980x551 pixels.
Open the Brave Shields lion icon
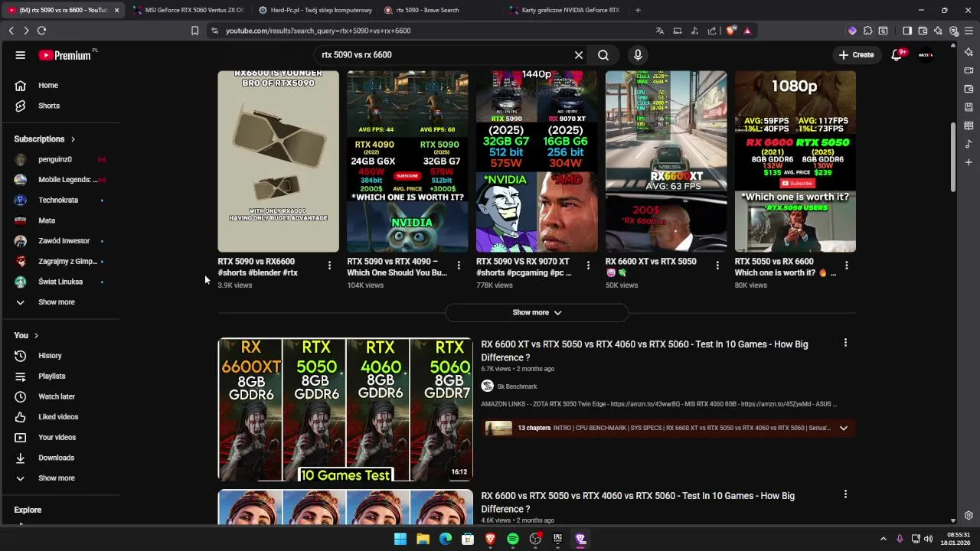[731, 31]
